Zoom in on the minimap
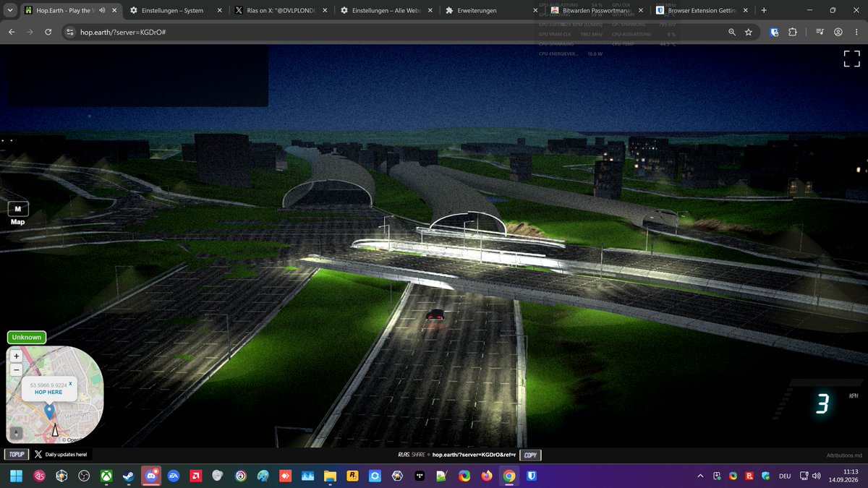 [x=17, y=356]
